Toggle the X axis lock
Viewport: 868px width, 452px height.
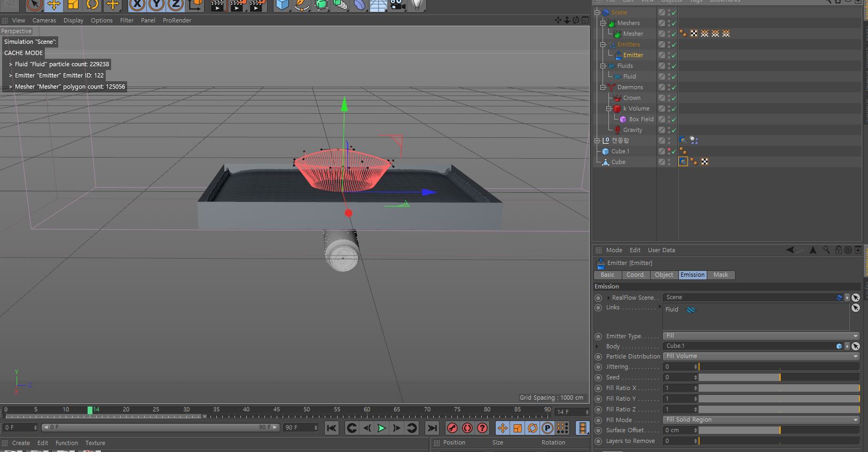137,5
